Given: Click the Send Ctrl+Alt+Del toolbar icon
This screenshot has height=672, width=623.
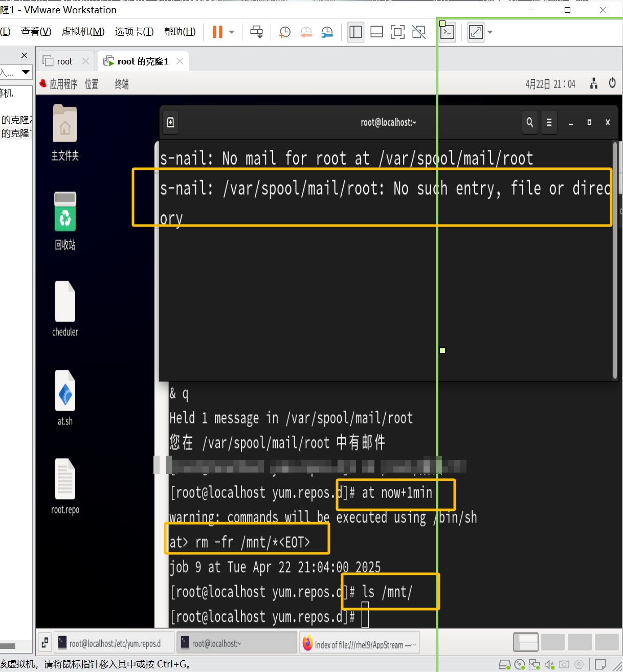Looking at the screenshot, I should point(257,32).
